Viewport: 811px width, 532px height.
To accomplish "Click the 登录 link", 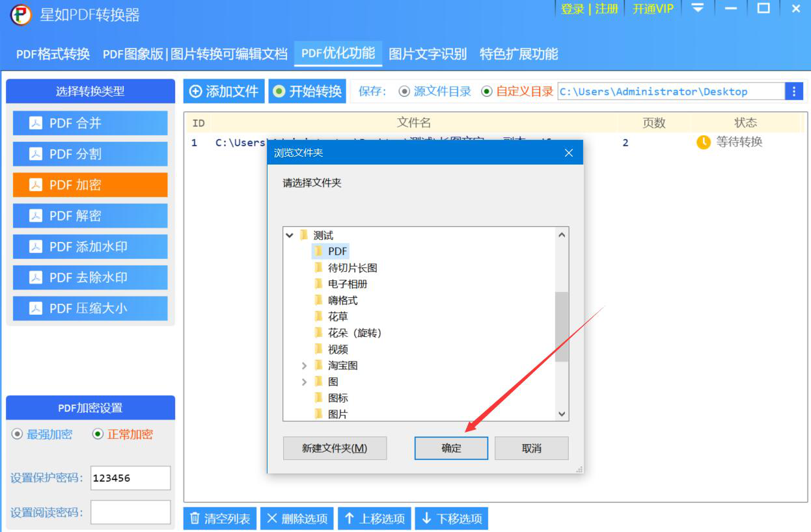I will [x=573, y=8].
